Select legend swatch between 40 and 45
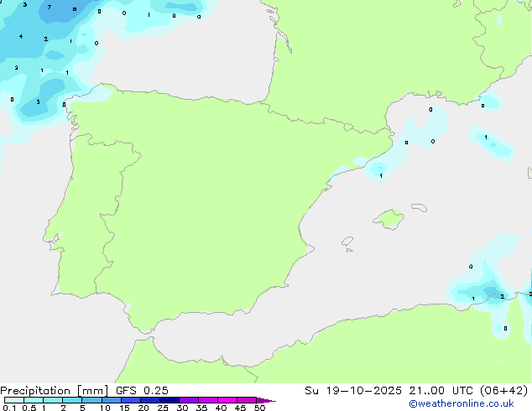Image resolution: width=532 pixels, height=411 pixels. pos(227,400)
